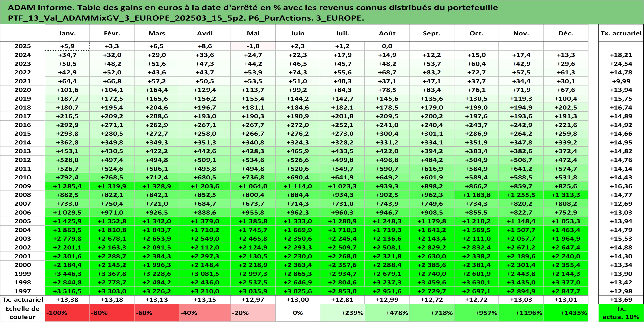
Task: Click the +239% pale green swatch
Action: [x=342, y=313]
